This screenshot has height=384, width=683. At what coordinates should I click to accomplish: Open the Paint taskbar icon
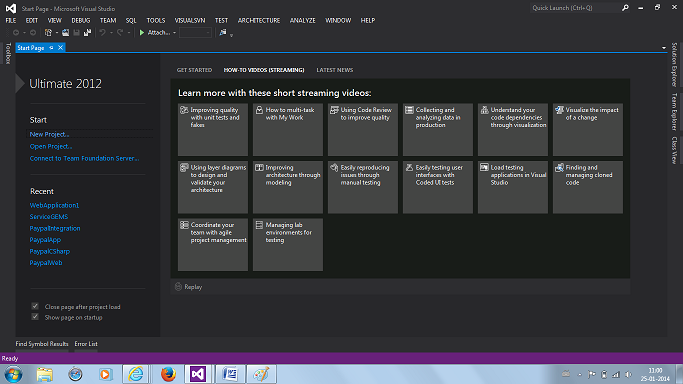[261, 374]
